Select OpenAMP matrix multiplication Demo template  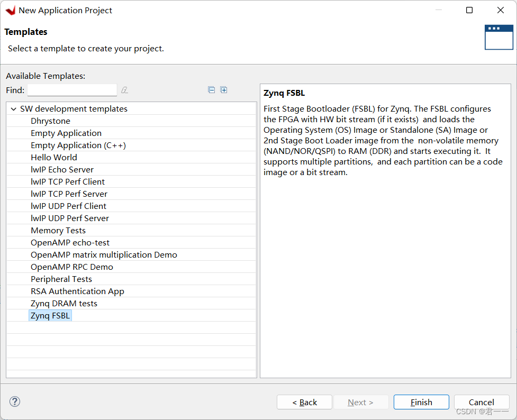pos(104,255)
